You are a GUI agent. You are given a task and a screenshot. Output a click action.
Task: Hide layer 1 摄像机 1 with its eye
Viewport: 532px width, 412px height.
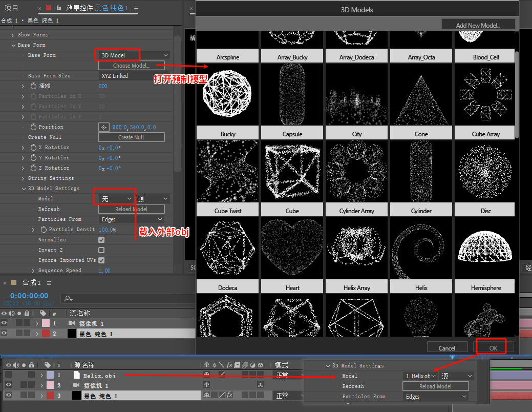pyautogui.click(x=4, y=323)
